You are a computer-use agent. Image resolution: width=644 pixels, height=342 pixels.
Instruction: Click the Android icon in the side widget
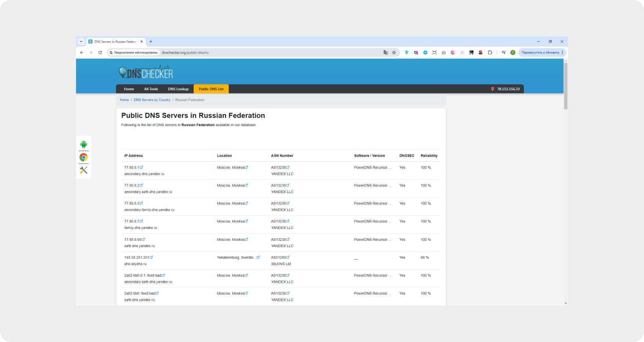(83, 145)
